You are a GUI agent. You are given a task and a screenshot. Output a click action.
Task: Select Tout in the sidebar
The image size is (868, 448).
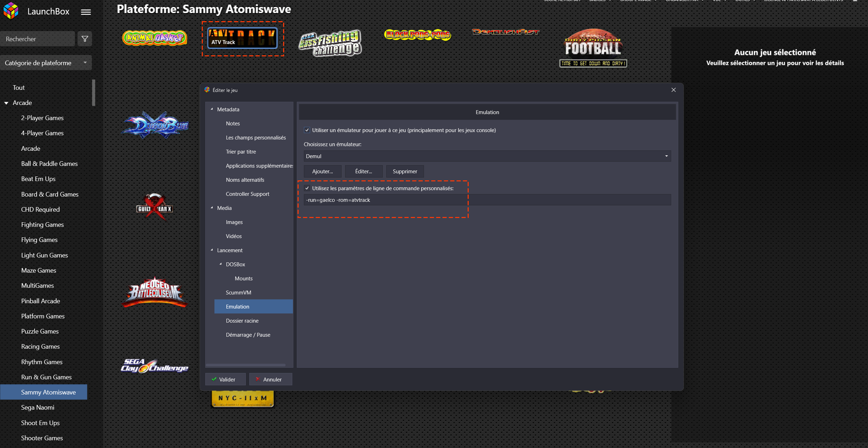point(19,87)
